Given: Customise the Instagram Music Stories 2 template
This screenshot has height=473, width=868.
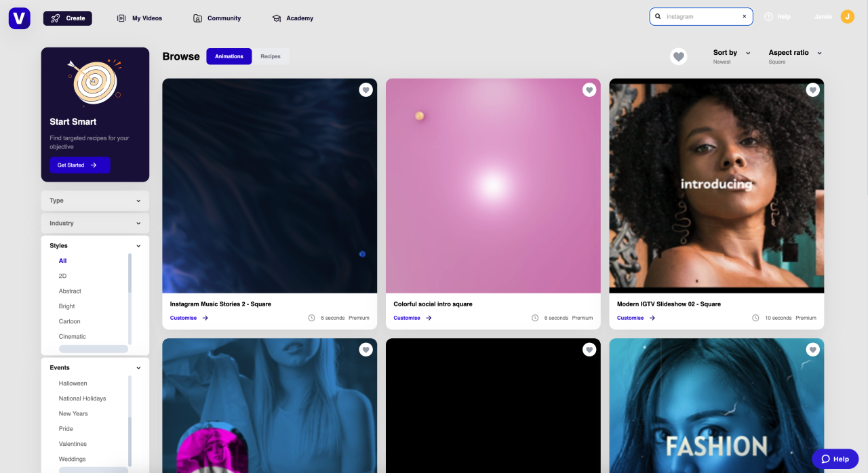Looking at the screenshot, I should [x=183, y=317].
